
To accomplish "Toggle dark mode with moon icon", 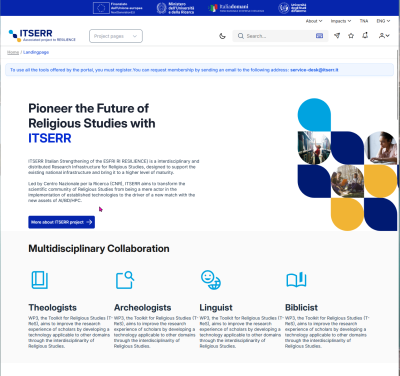I will click(x=222, y=36).
